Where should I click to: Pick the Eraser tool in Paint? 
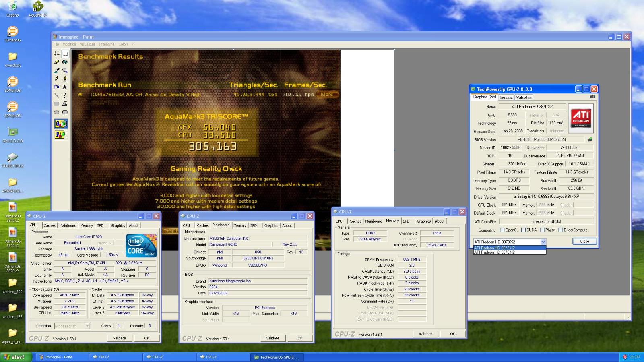57,62
